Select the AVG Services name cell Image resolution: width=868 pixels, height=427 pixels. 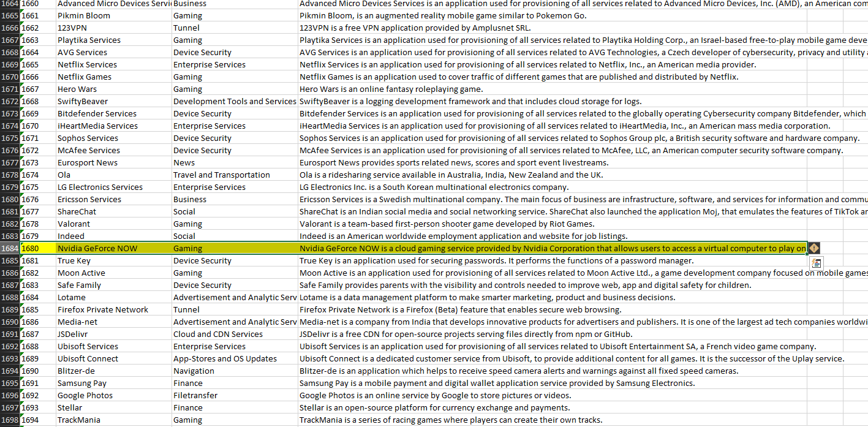(x=114, y=52)
